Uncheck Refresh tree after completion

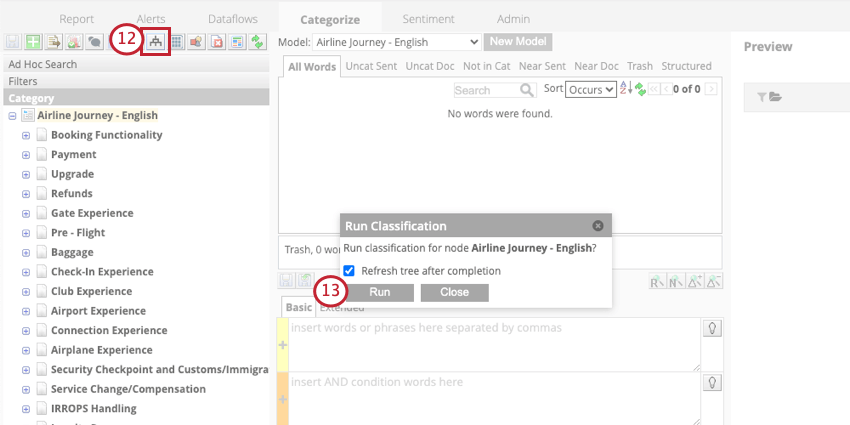click(x=349, y=271)
